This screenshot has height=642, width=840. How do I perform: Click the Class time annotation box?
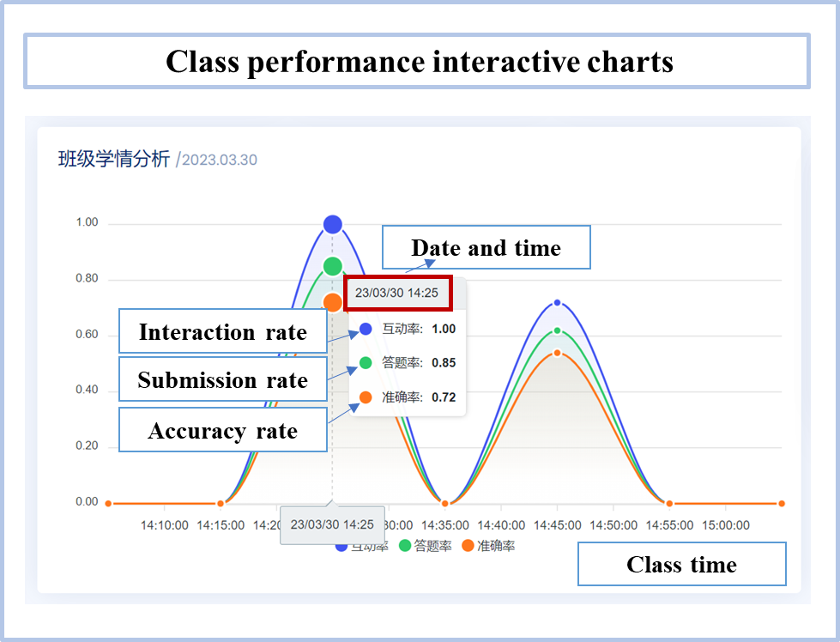click(681, 564)
